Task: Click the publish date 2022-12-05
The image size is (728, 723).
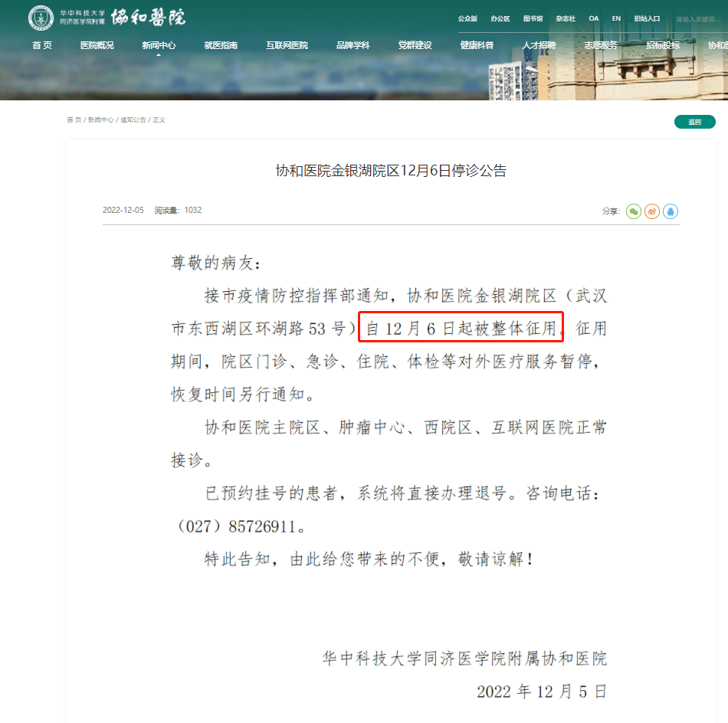Action: tap(123, 210)
